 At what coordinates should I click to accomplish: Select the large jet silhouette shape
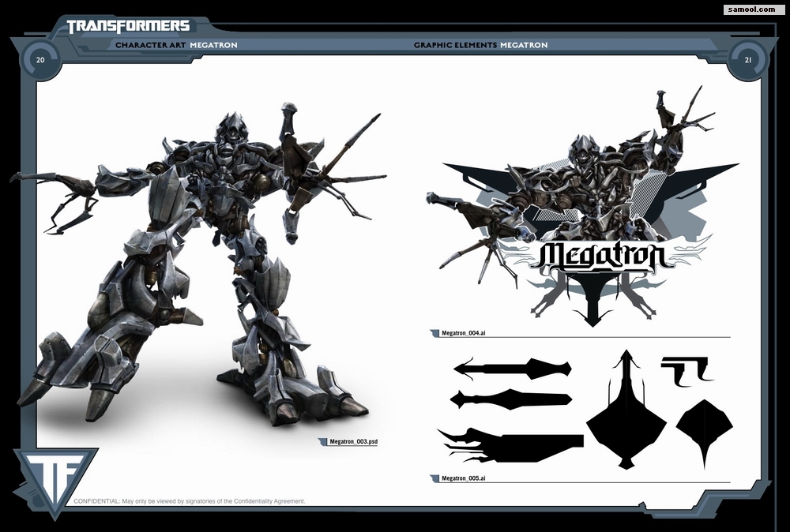[x=626, y=409]
